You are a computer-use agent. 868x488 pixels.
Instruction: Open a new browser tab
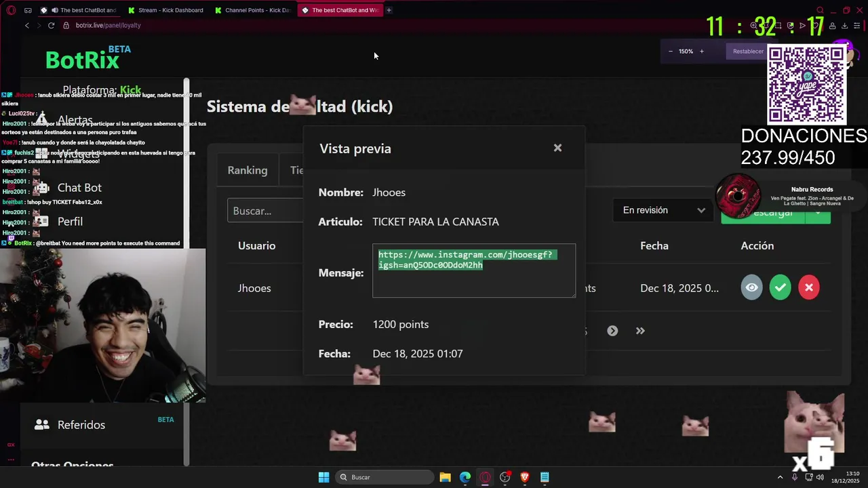pos(389,10)
